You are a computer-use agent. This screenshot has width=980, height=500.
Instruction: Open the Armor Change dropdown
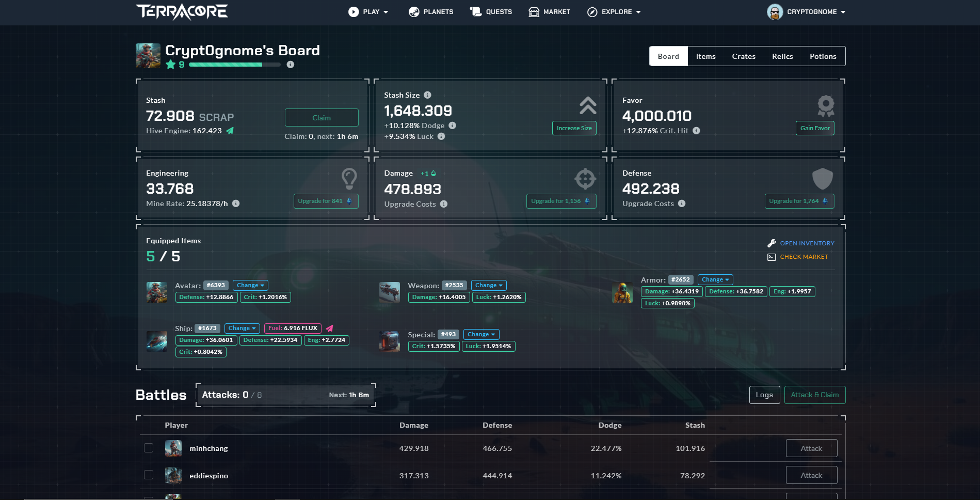pos(715,279)
